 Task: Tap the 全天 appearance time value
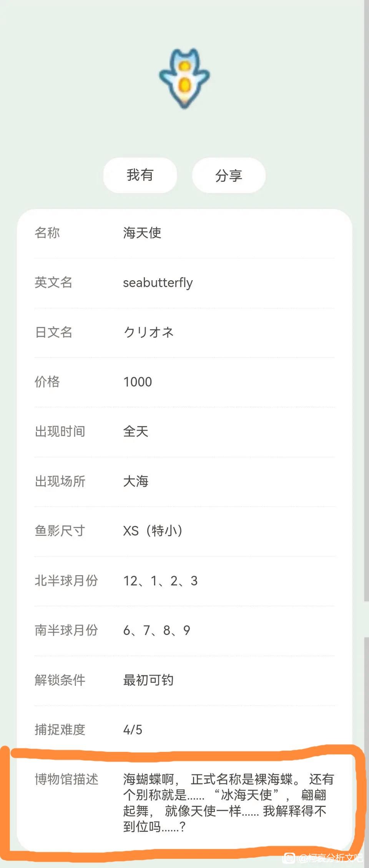pos(136,431)
